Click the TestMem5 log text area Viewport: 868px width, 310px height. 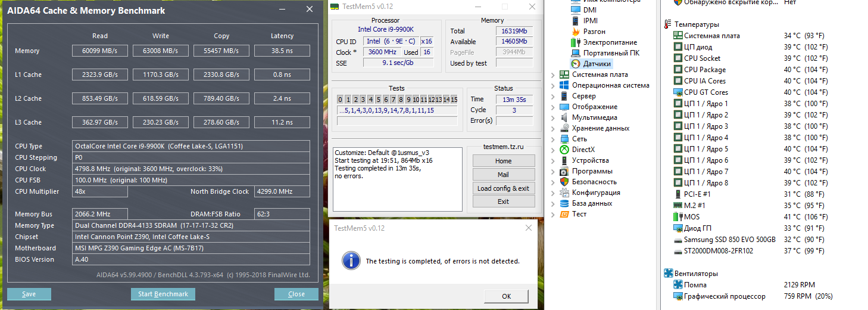pos(398,179)
